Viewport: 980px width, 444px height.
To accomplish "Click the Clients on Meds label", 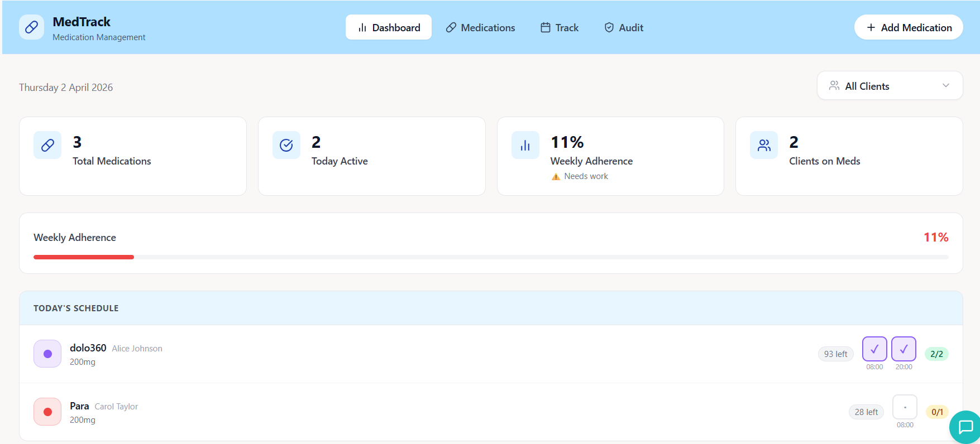I will (x=824, y=161).
